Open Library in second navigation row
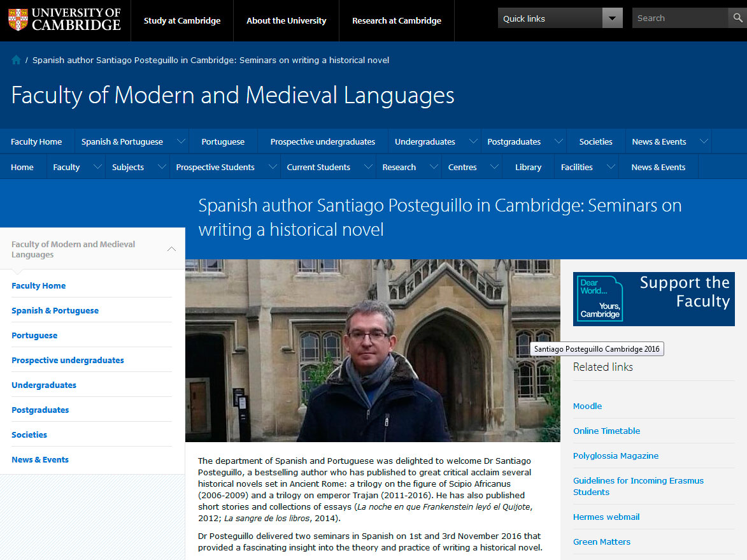The width and height of the screenshot is (747, 560). point(529,168)
